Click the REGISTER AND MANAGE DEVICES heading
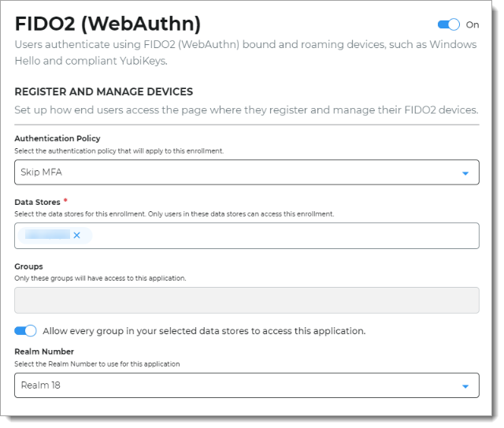Viewport: 504px width, 428px height. pyautogui.click(x=104, y=91)
